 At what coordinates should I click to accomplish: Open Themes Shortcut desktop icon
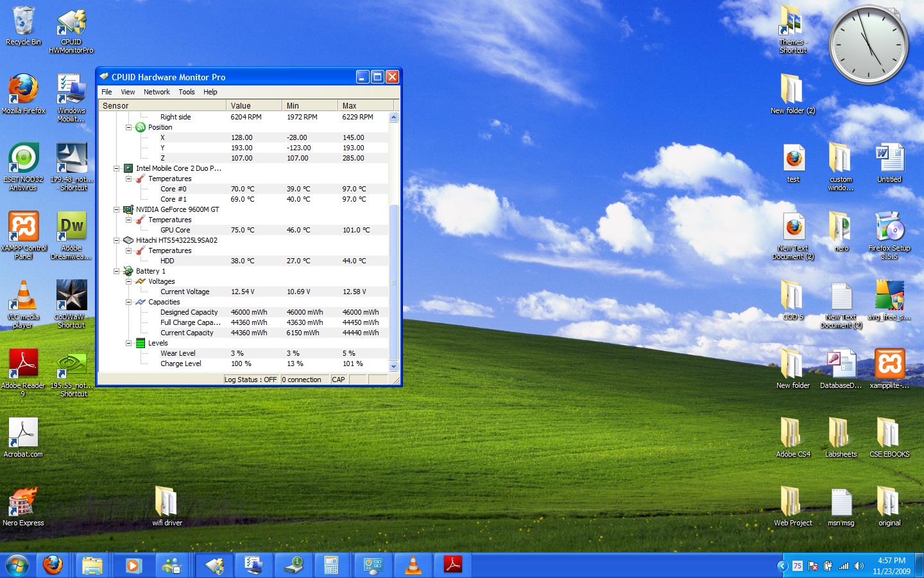pyautogui.click(x=793, y=29)
